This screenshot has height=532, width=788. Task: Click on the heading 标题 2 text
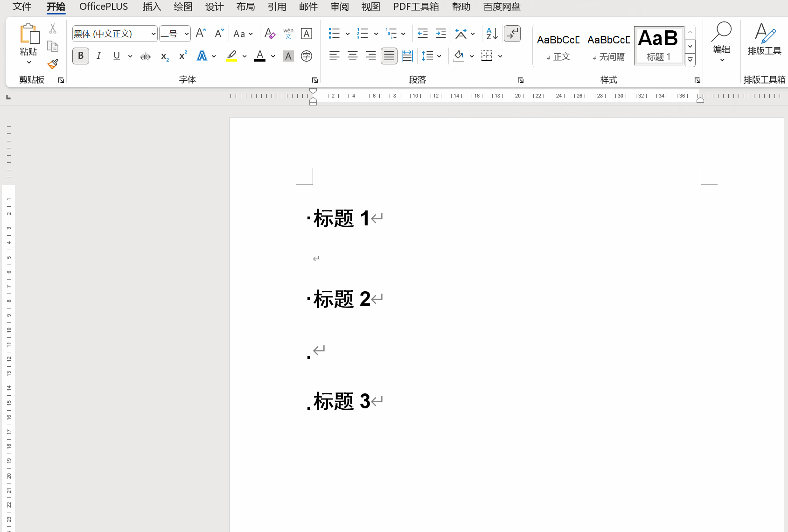(x=342, y=299)
